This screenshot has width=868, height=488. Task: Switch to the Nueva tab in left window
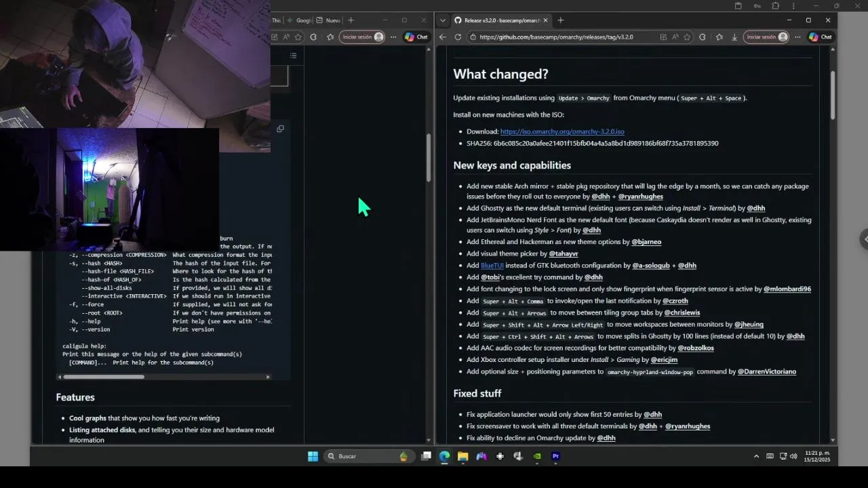point(328,20)
